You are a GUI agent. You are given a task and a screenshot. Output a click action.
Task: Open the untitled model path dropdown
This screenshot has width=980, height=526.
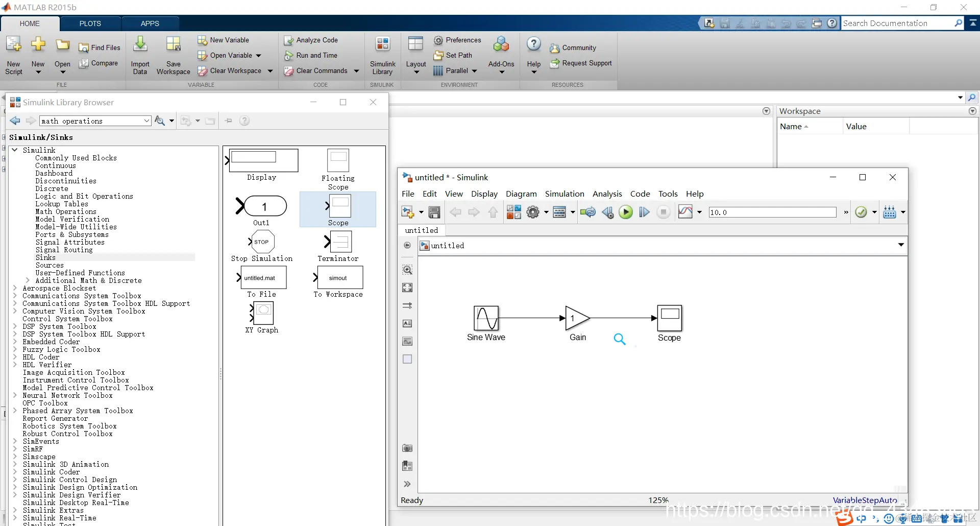[x=901, y=245]
